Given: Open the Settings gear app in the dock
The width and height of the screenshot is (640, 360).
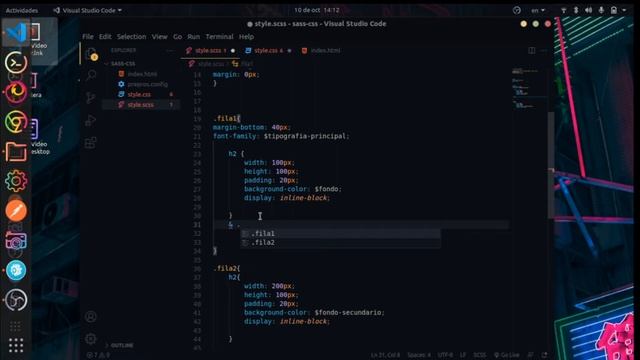Looking at the screenshot, I should (x=16, y=181).
